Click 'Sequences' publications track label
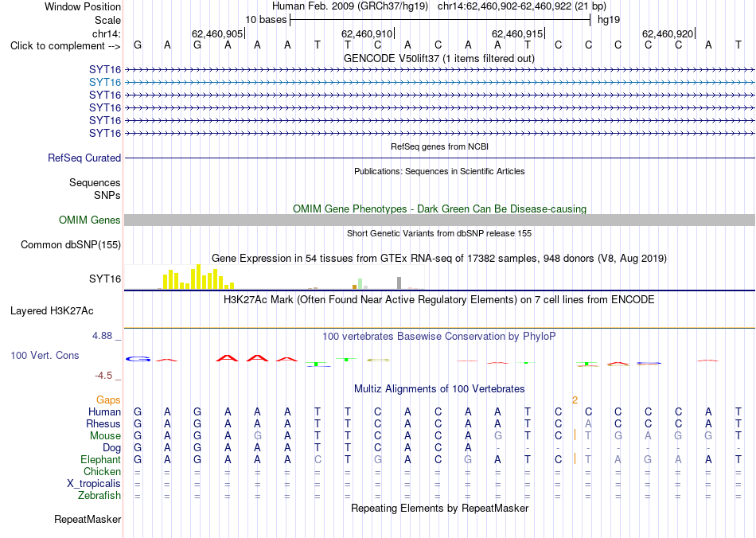The image size is (756, 538). click(x=95, y=183)
